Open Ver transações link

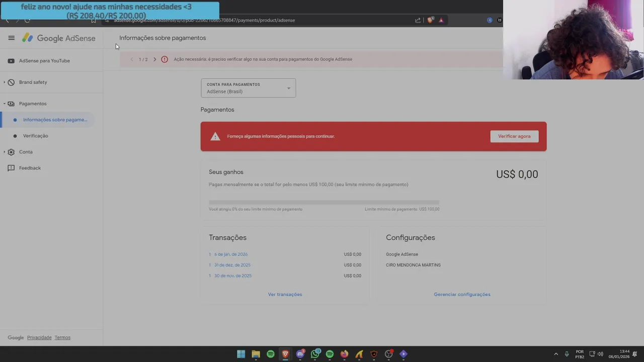click(285, 295)
